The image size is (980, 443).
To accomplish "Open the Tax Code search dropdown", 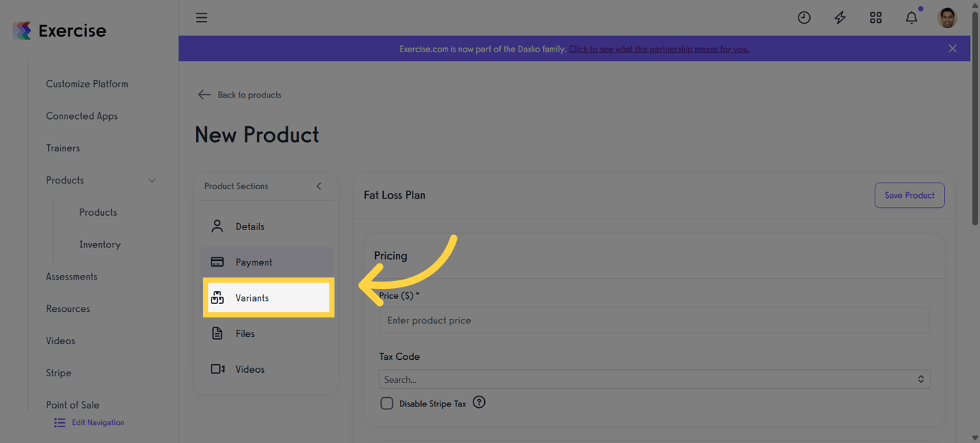I will 653,378.
